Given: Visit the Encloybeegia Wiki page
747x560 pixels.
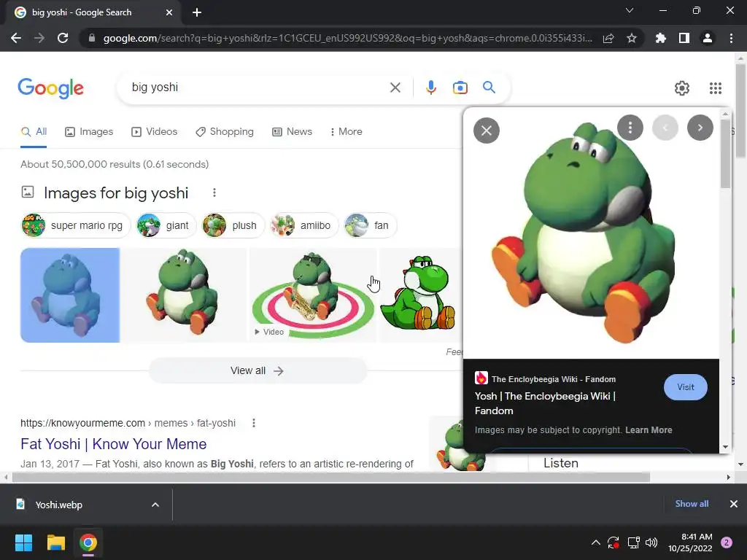Looking at the screenshot, I should (685, 387).
